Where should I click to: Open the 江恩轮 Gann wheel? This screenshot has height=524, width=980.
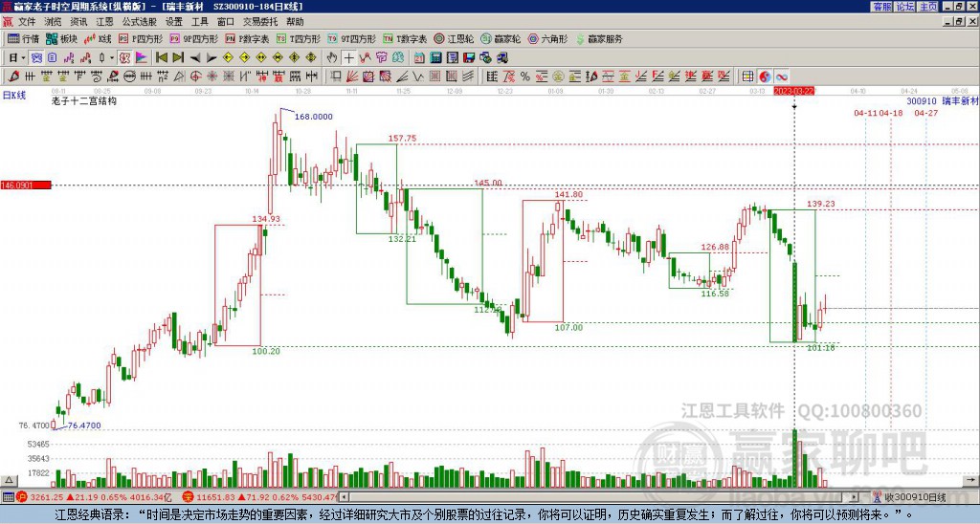click(454, 38)
